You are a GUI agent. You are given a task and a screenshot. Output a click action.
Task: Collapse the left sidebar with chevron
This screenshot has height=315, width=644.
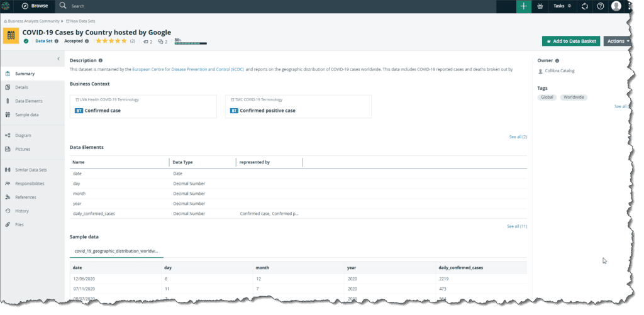[58, 59]
